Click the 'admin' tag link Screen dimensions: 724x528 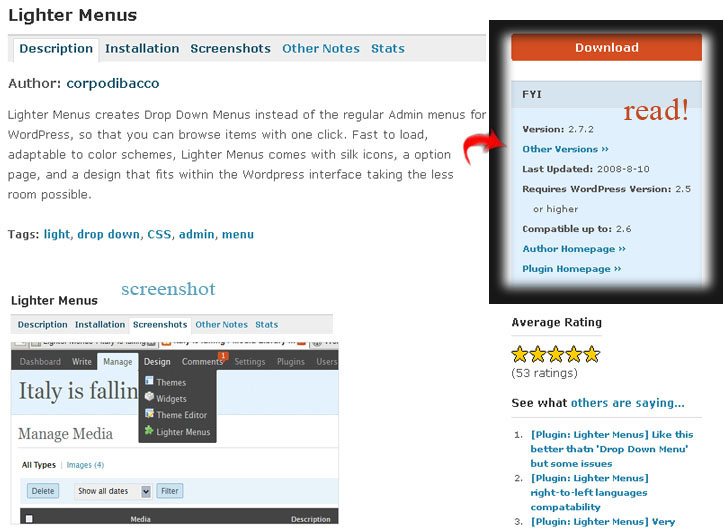pos(197,234)
